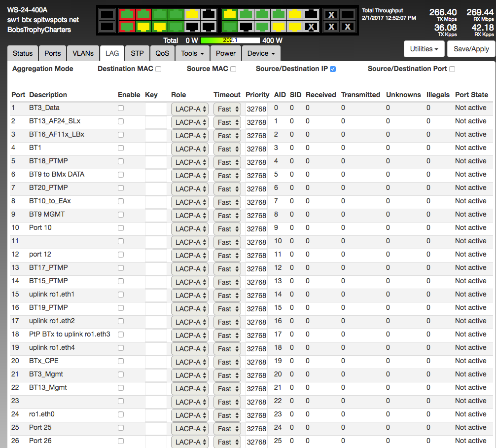Open the Timeout dropdown for uplink ro1.eth1

tap(227, 296)
